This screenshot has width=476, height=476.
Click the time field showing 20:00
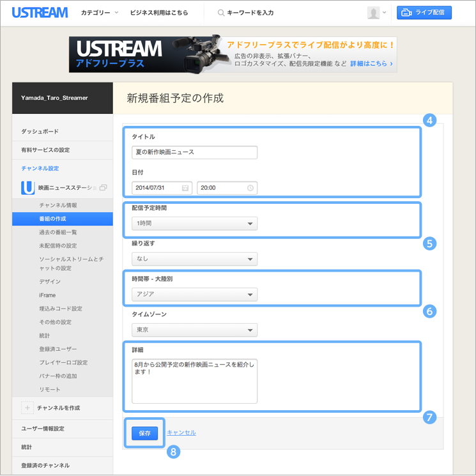(x=227, y=188)
